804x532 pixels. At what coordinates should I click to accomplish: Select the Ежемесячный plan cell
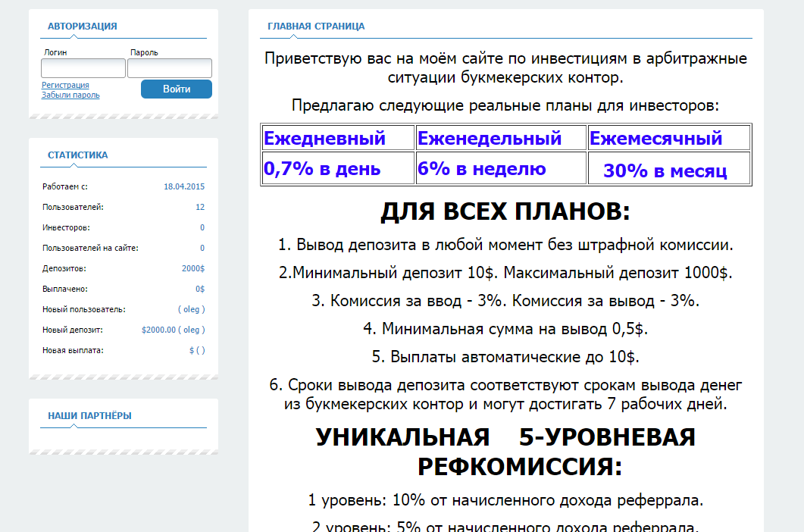(x=656, y=139)
